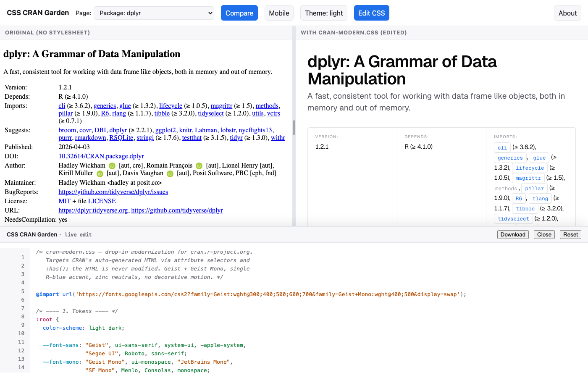Click the cli chip in styled Imports
This screenshot has height=378, width=588.
[x=502, y=147]
